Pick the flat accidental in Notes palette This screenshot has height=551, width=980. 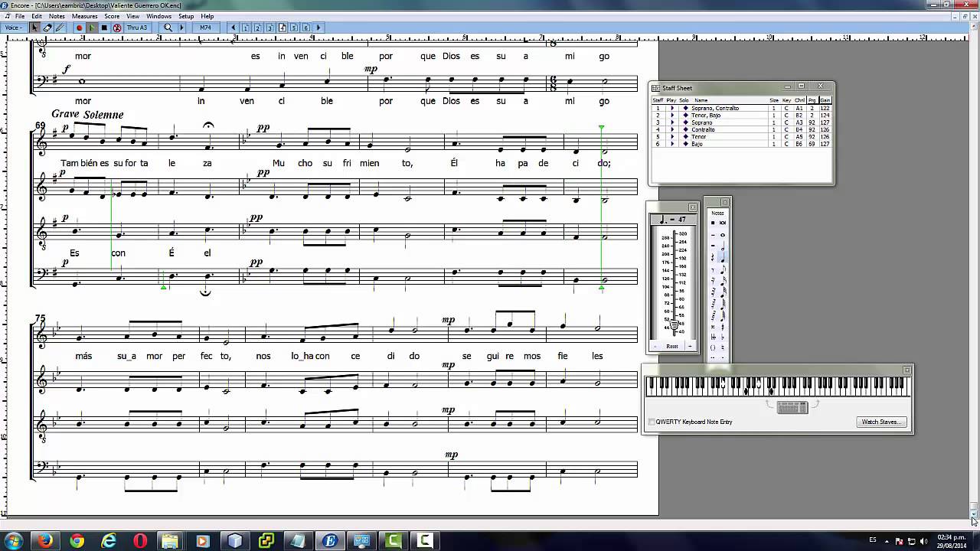pyautogui.click(x=723, y=337)
